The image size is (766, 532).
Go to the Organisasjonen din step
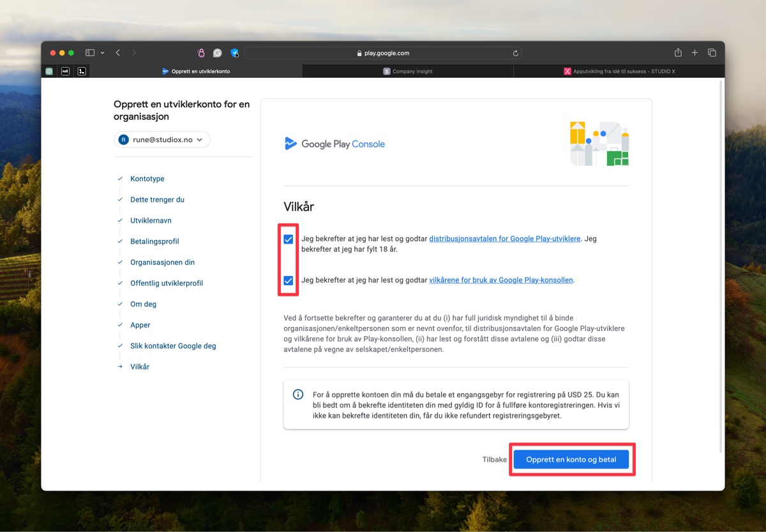(x=163, y=262)
